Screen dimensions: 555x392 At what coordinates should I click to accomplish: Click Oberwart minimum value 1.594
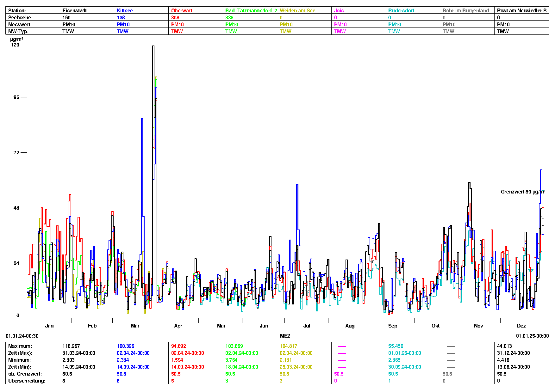pos(177,360)
